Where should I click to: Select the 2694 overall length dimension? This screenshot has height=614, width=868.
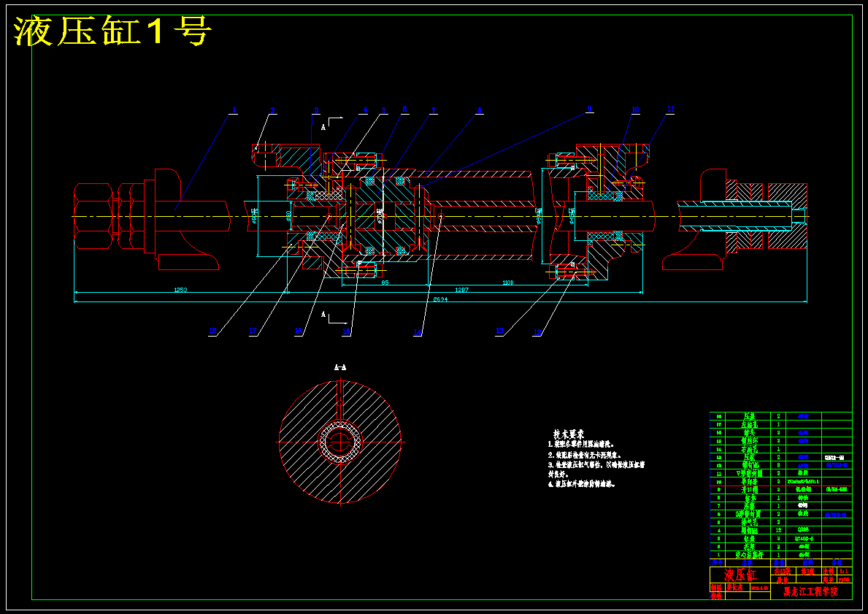coord(441,299)
